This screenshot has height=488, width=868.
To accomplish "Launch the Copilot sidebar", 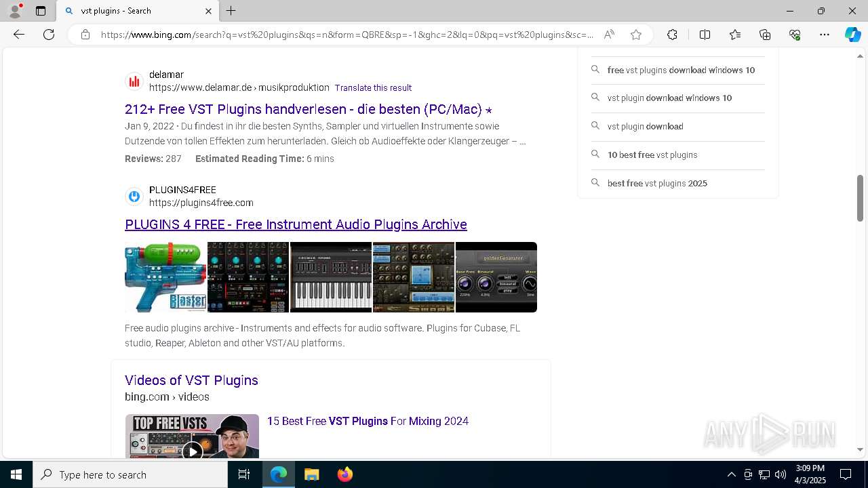I will click(x=852, y=35).
